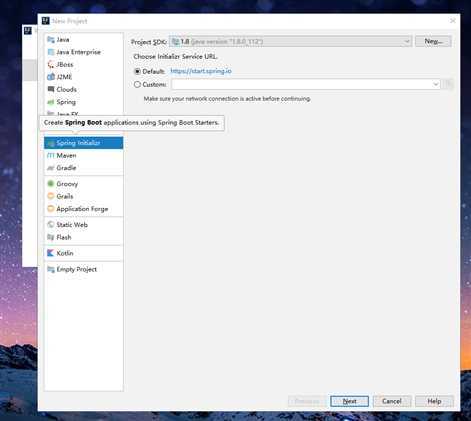471x421 pixels.
Task: Select the "Empty Project" list entry
Action: click(83, 269)
